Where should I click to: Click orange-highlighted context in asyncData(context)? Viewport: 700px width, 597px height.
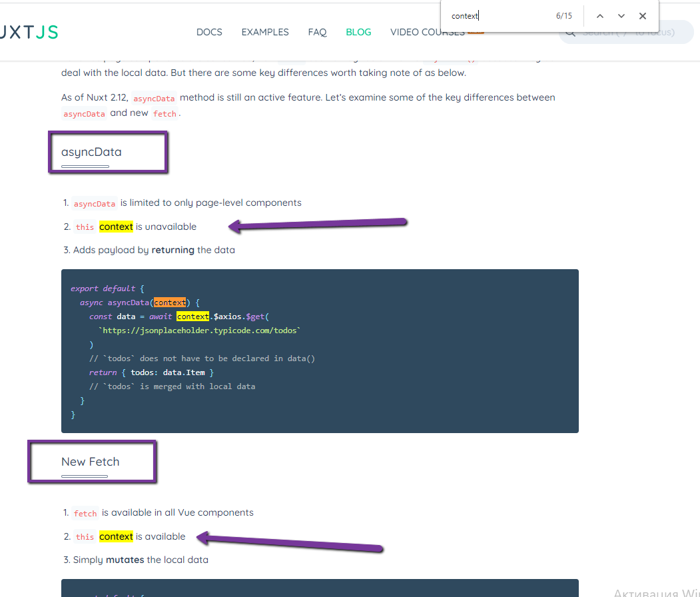pyautogui.click(x=170, y=302)
